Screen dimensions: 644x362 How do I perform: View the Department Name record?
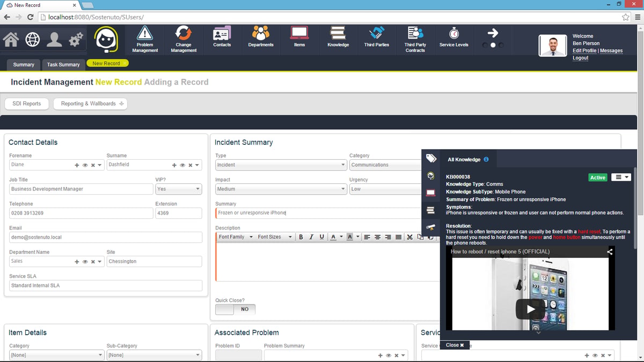tap(85, 262)
